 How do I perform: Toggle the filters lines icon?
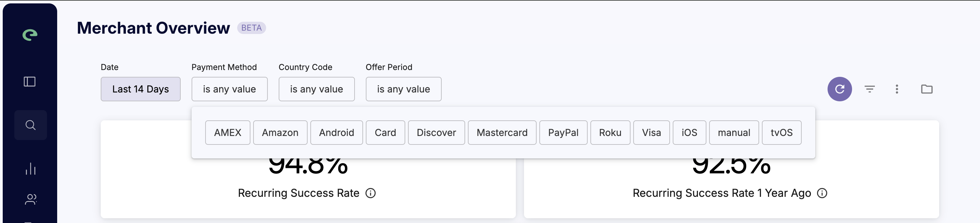[x=869, y=89]
